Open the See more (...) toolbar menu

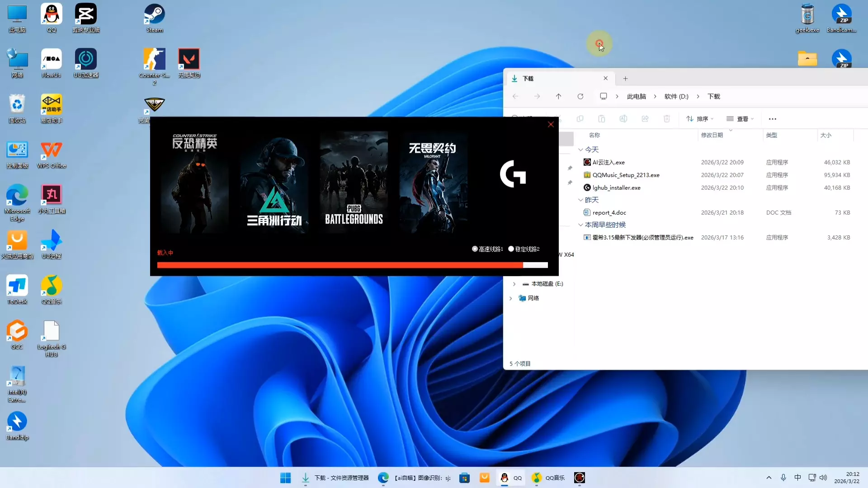point(773,119)
